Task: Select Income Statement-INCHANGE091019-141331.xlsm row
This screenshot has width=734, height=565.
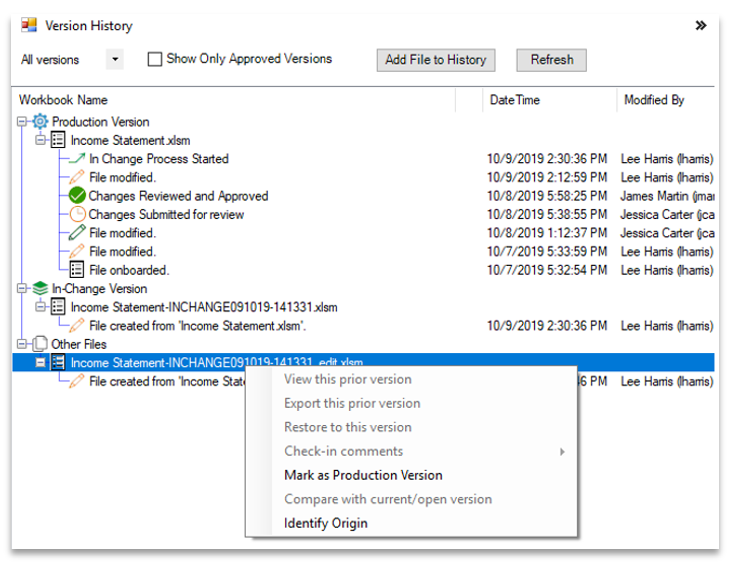Action: (204, 307)
